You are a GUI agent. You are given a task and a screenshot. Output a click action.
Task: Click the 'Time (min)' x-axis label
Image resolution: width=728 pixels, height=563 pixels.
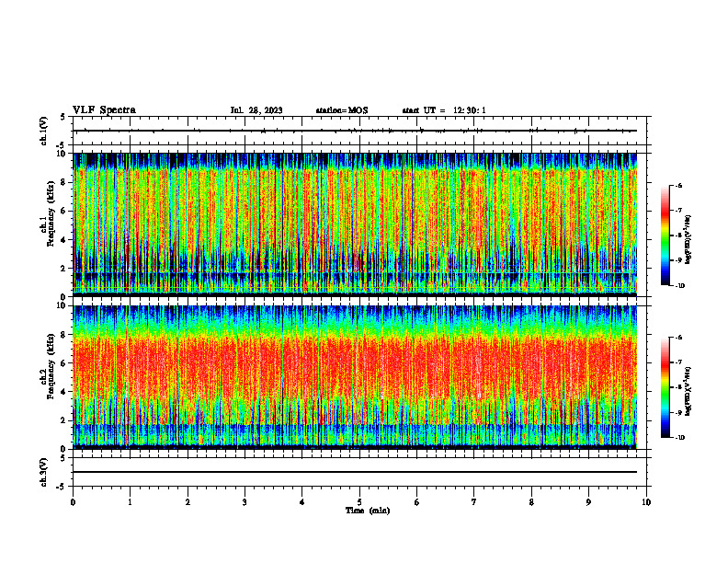(x=368, y=511)
